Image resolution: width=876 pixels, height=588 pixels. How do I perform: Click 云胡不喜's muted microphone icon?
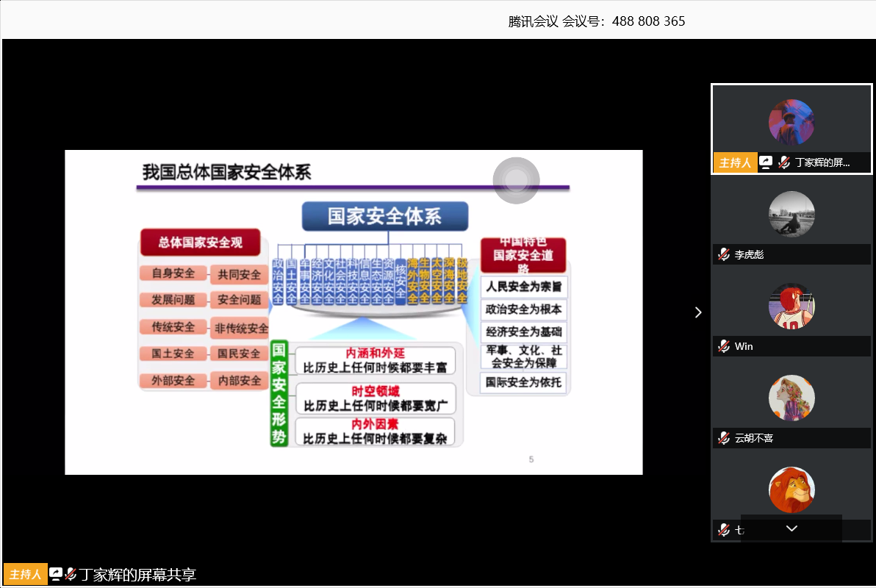[x=724, y=438]
